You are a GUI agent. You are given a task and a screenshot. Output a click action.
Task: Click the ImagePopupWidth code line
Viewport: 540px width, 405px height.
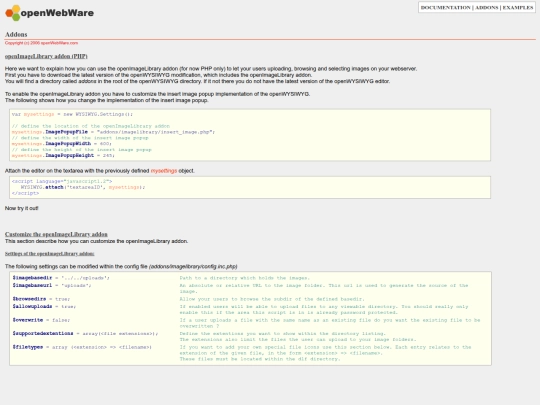point(62,144)
